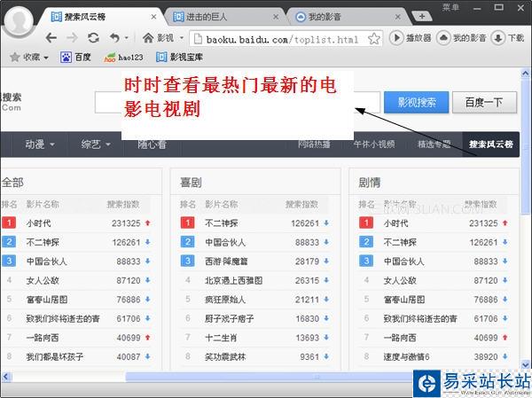Image resolution: width=532 pixels, height=398 pixels.
Task: Open 精选专题 navigation item
Action: 434,144
